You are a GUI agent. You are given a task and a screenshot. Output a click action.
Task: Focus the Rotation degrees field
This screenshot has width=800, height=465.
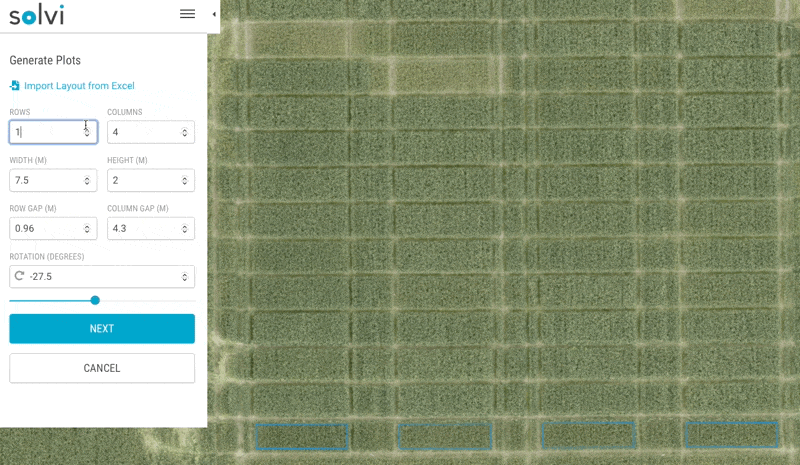tap(102, 276)
